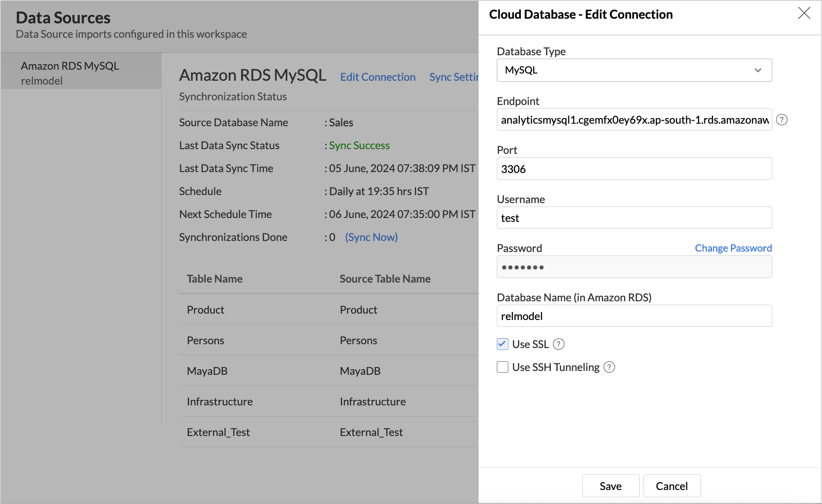
Task: Click the Persons table name
Action: click(x=205, y=340)
